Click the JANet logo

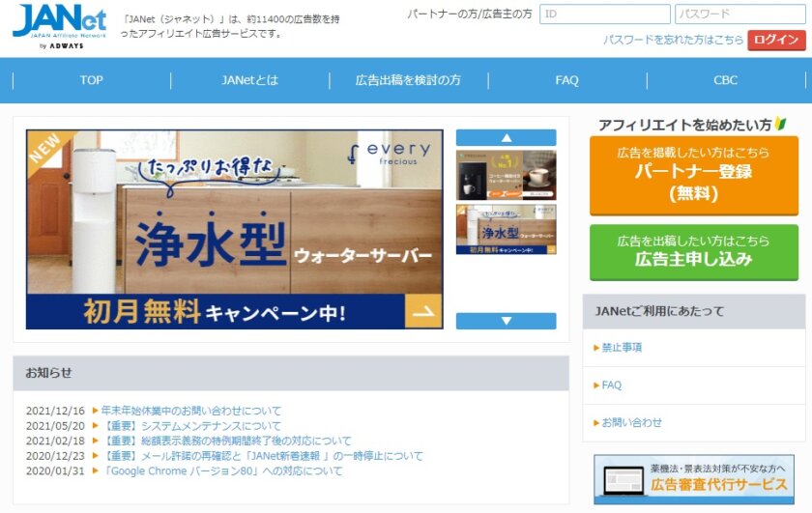point(60,27)
